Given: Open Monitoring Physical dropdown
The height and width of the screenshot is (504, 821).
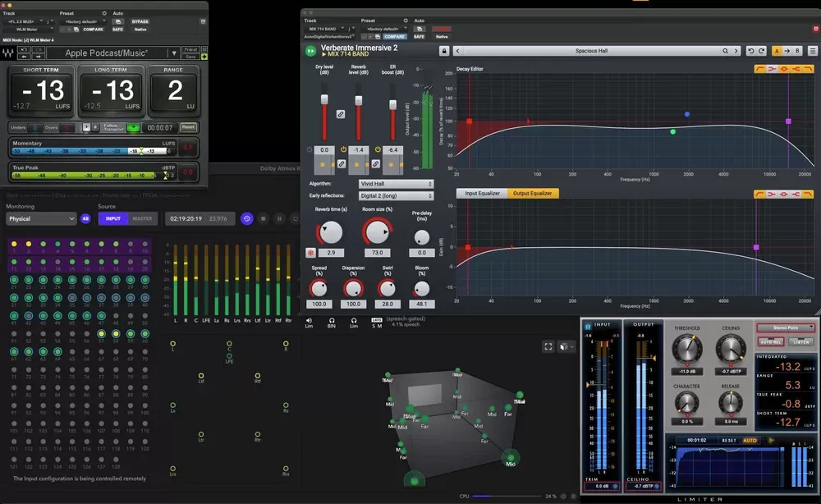Looking at the screenshot, I should click(41, 219).
